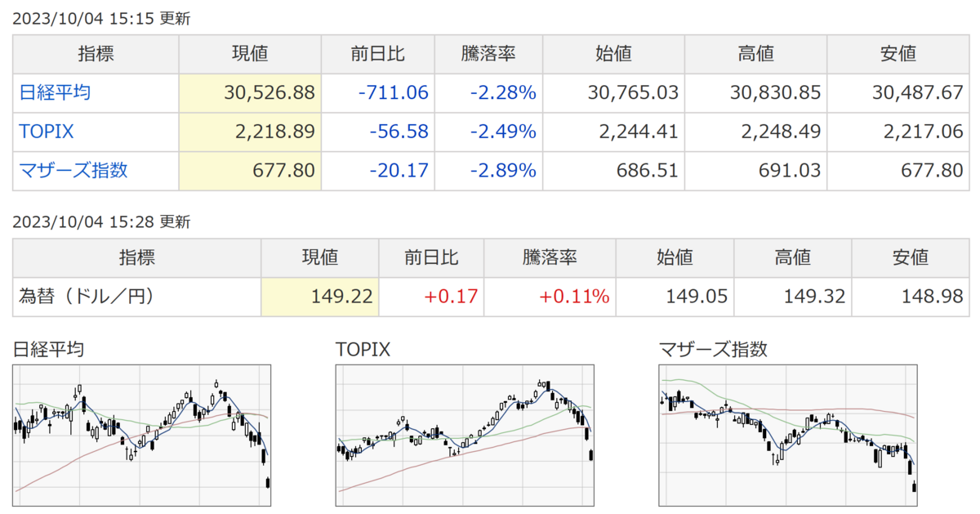Open the 日経平均 link

point(55,92)
